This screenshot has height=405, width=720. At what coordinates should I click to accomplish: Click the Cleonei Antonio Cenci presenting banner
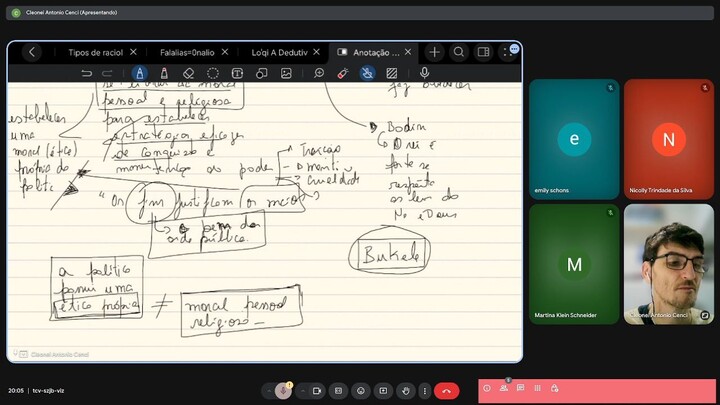(x=360, y=13)
